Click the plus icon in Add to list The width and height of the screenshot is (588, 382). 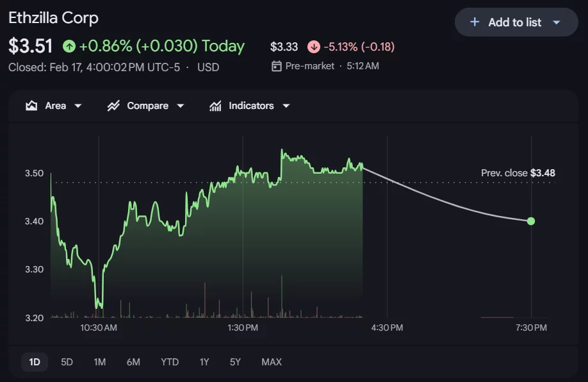[x=474, y=21]
